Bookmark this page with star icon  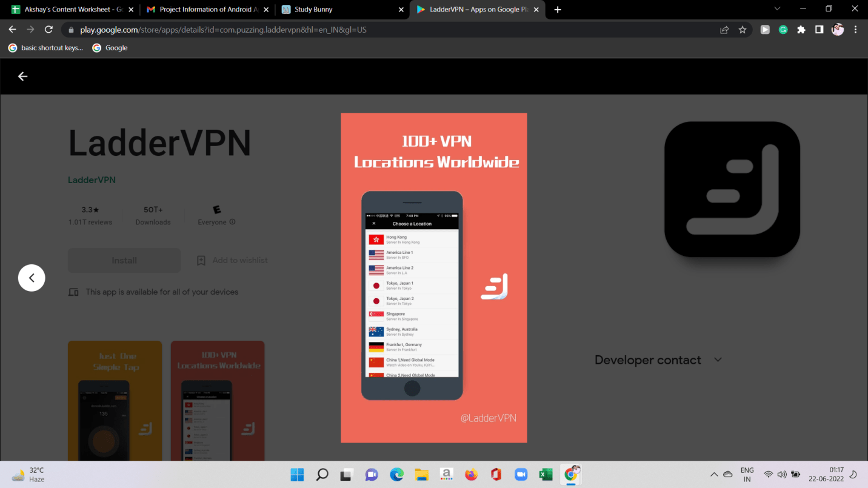coord(743,30)
